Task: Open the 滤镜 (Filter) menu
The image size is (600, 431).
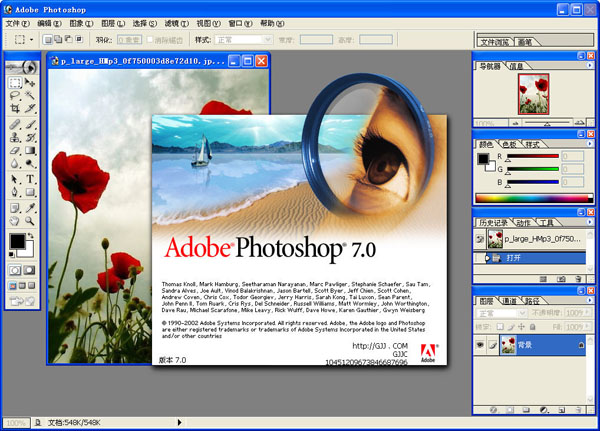Action: click(x=177, y=22)
